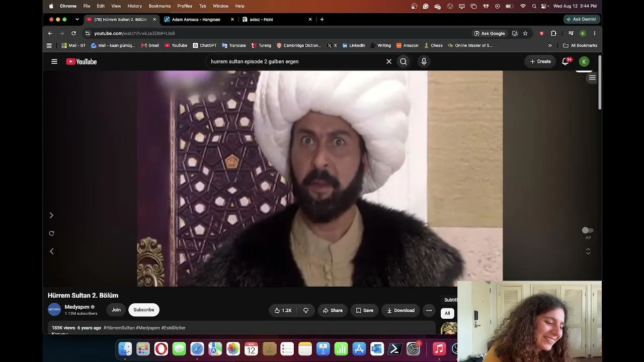Open Chrome media controls icon
The width and height of the screenshot is (644, 362).
tap(571, 33)
